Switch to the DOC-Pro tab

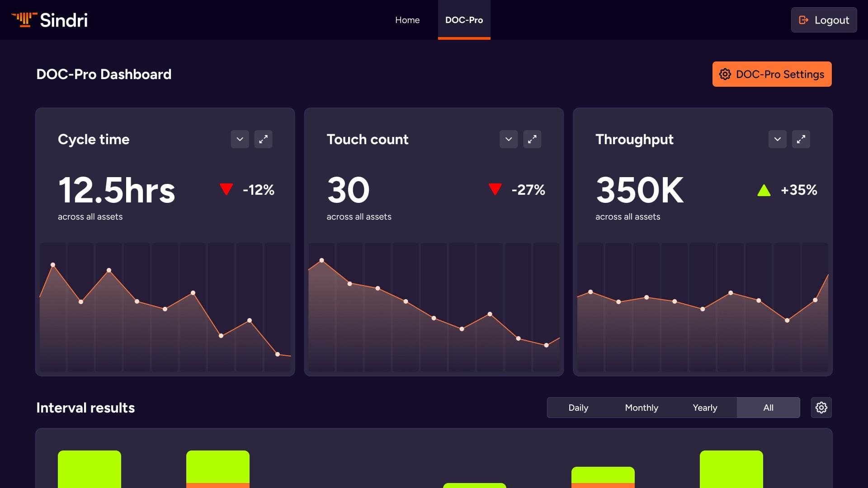click(x=464, y=20)
